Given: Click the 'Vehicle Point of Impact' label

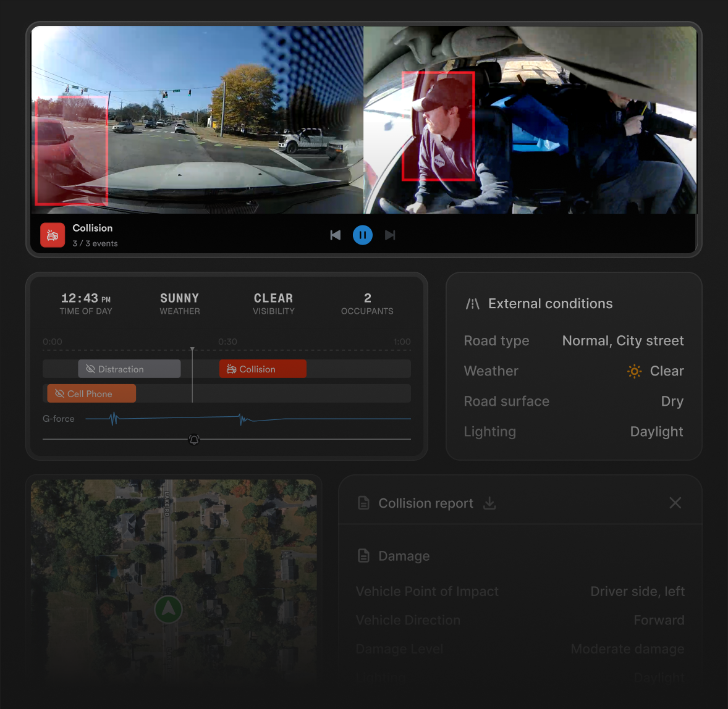Looking at the screenshot, I should (x=427, y=591).
